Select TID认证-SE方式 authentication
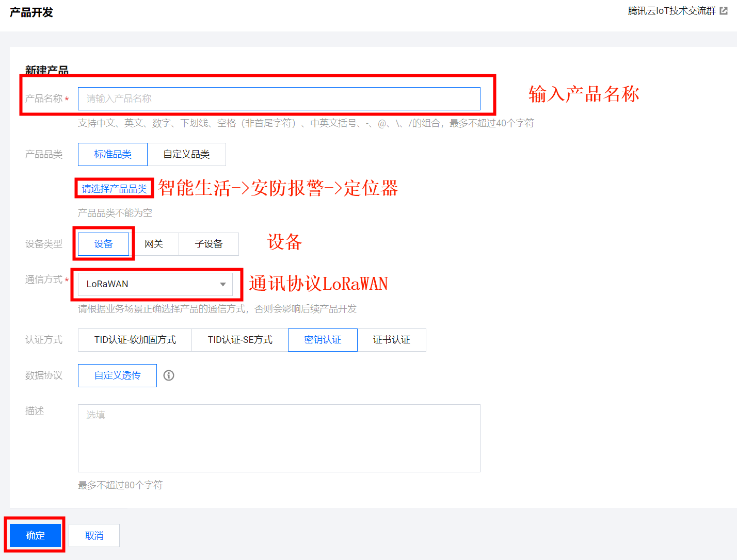The width and height of the screenshot is (737, 560). click(x=240, y=340)
